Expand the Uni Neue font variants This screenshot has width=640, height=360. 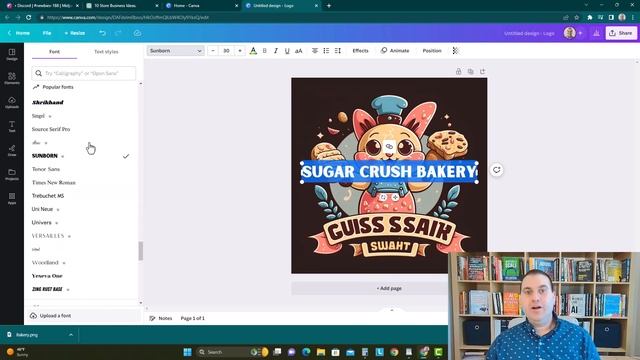click(58, 209)
